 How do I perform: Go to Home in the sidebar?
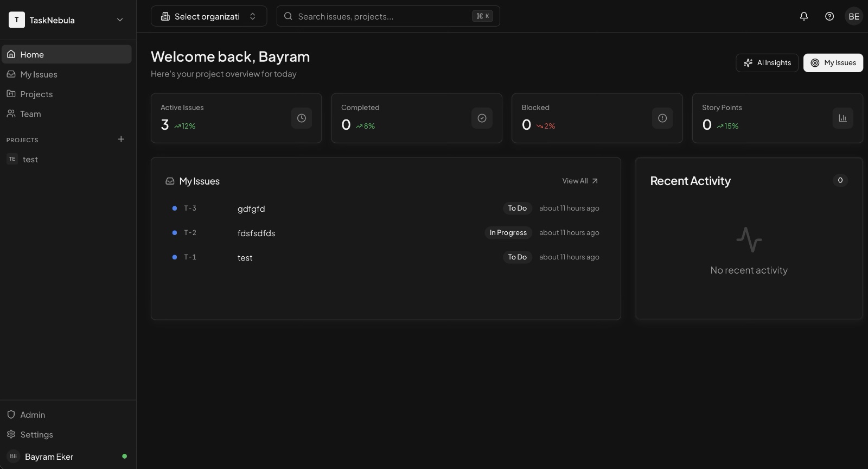(x=67, y=54)
